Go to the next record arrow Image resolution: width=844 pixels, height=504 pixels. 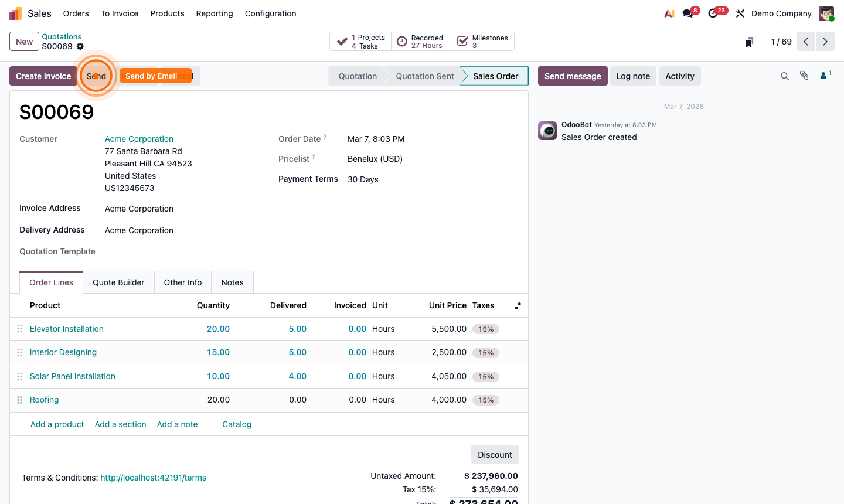tap(825, 42)
